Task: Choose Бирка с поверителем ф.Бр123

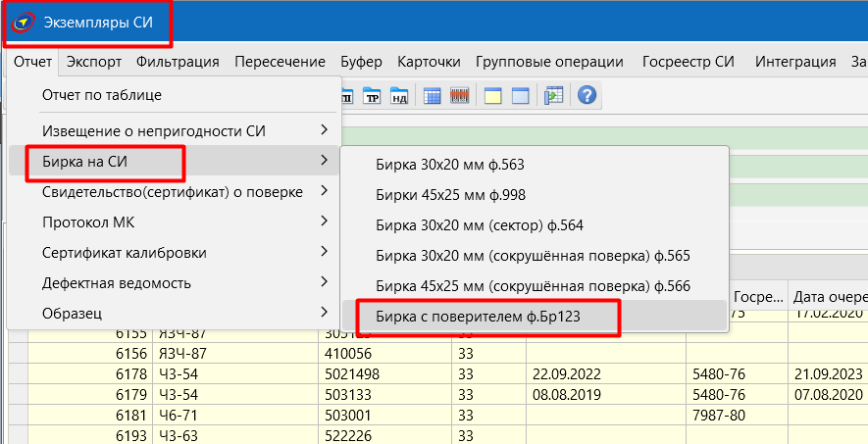Action: click(535, 317)
